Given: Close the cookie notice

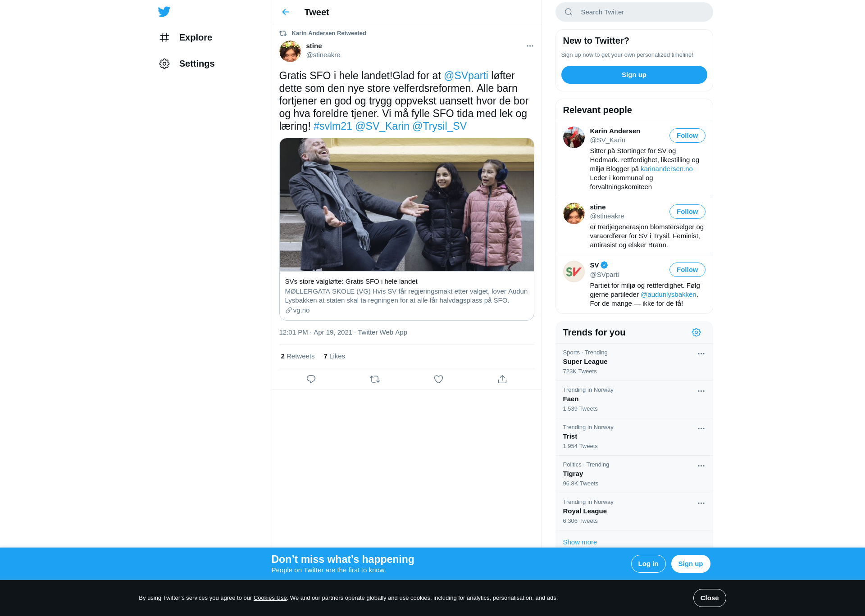Looking at the screenshot, I should 710,598.
